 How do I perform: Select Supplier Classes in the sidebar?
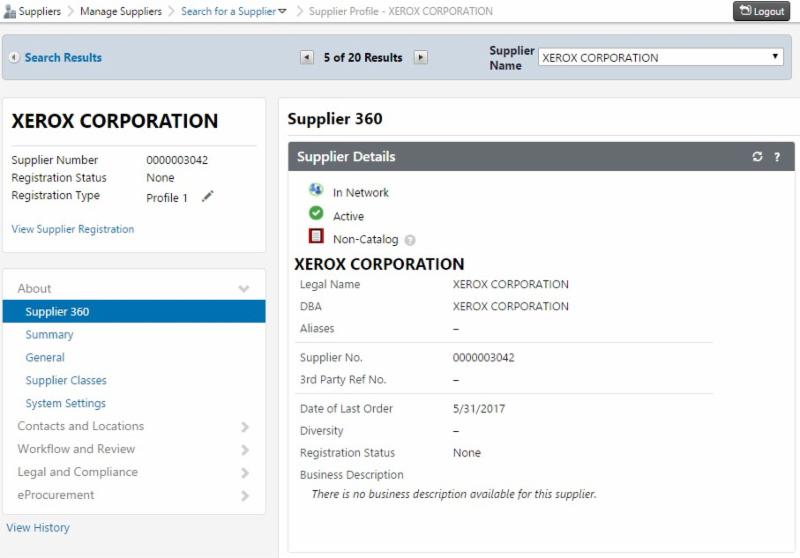[66, 381]
